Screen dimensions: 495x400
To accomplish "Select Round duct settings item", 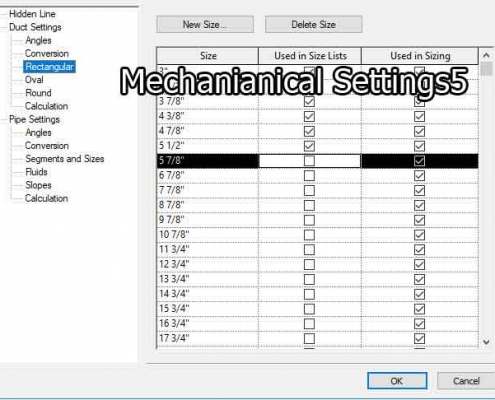I will [x=38, y=93].
